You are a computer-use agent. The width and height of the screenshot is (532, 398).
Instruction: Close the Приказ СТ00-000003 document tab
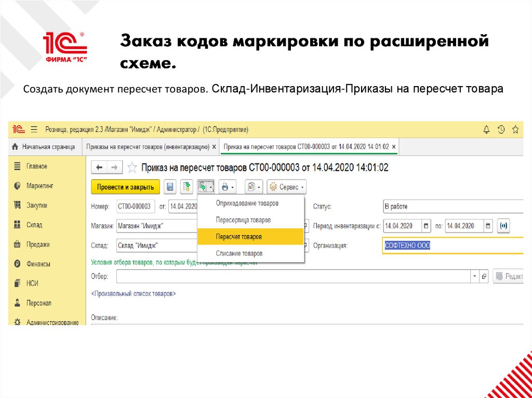click(x=394, y=147)
